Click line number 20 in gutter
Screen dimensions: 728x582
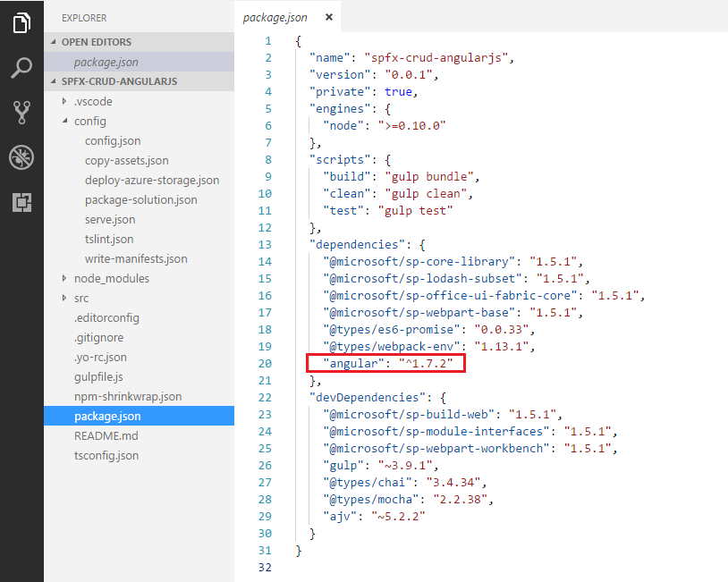click(x=266, y=363)
